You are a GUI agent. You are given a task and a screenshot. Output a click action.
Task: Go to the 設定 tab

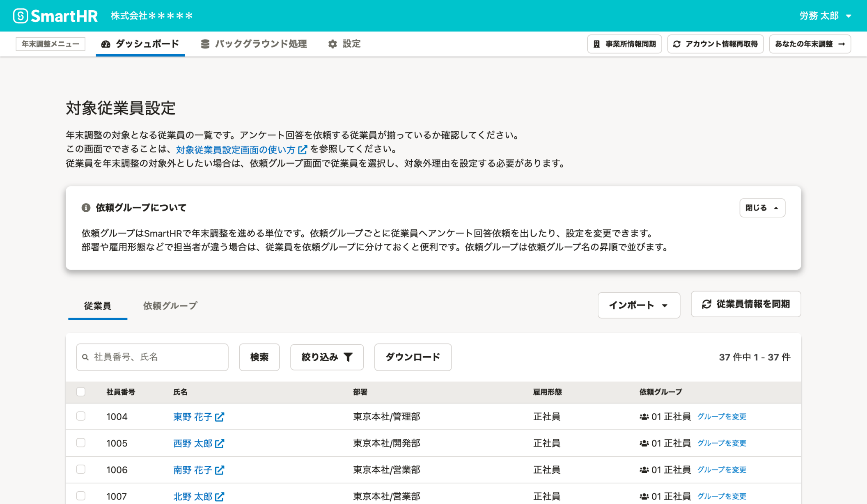[344, 44]
